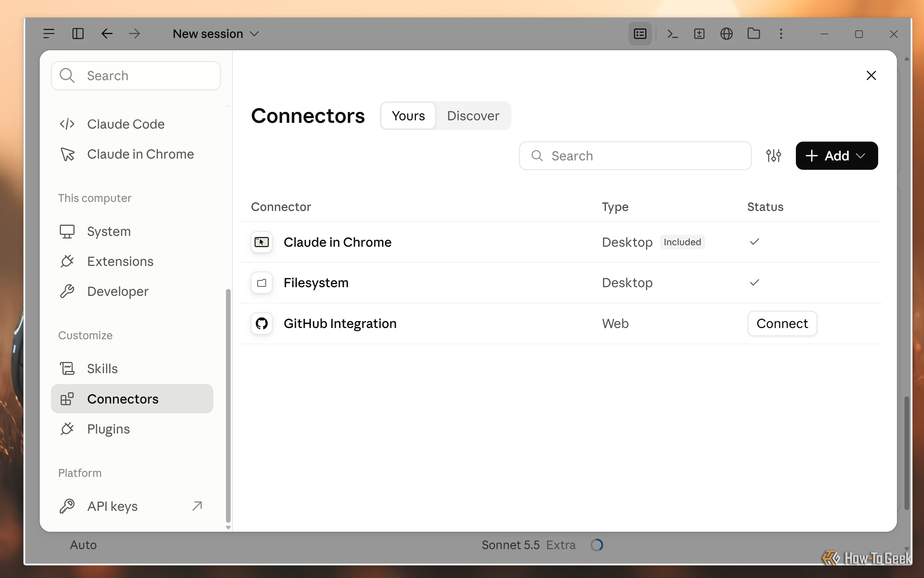Viewport: 924px width, 578px height.
Task: Open the Sonnet 5.5 Extra model selector
Action: pyautogui.click(x=528, y=545)
